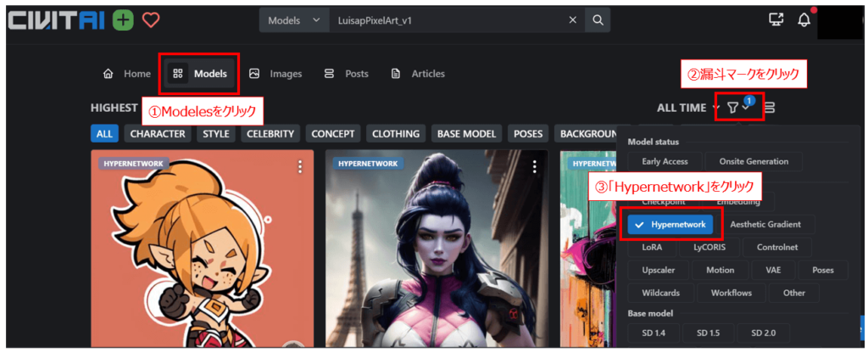Screen dimensions: 868x352
Task: Open the ALL TIME period dropdown
Action: (687, 108)
